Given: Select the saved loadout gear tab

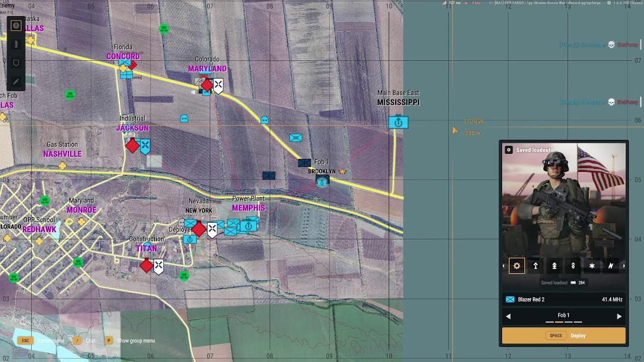Looking at the screenshot, I should (x=517, y=266).
